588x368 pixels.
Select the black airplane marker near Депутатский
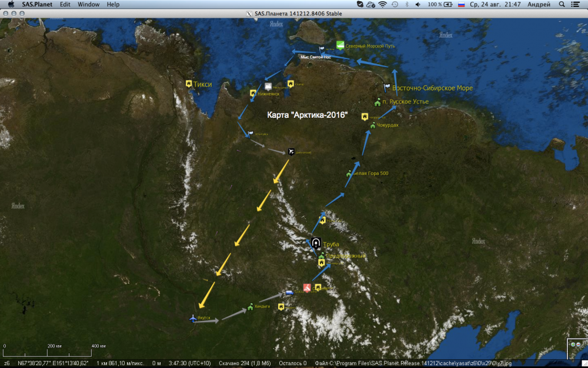(x=291, y=152)
